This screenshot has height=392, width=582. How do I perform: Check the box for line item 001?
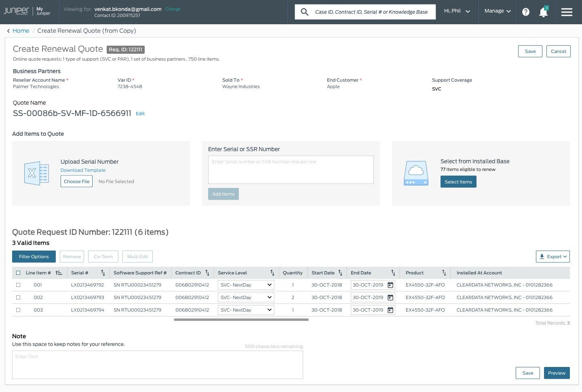(18, 285)
